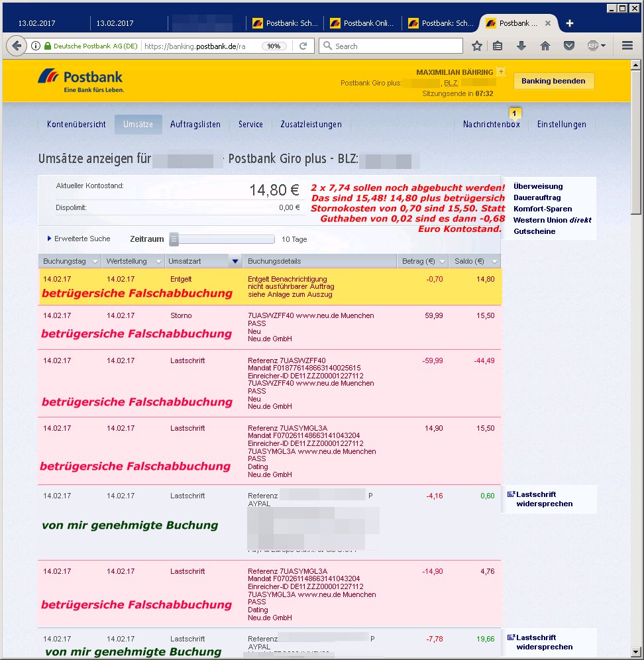The height and width of the screenshot is (660, 644).
Task: Click the 90% zoom indicator in the address bar
Action: click(274, 46)
